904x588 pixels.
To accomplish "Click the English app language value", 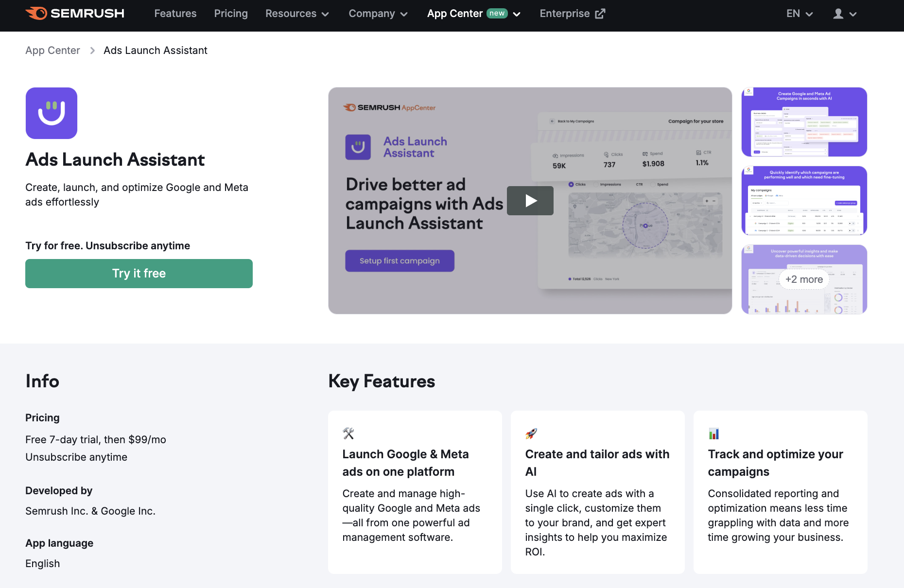I will click(x=43, y=564).
